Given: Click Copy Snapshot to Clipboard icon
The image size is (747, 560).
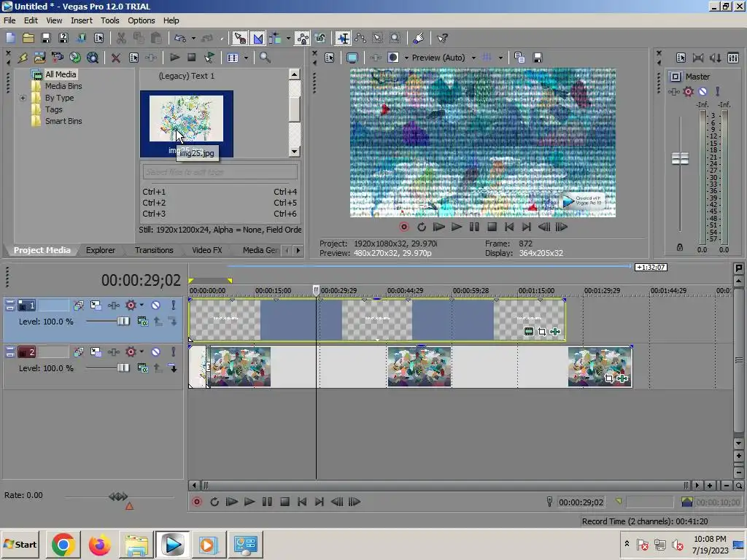Looking at the screenshot, I should [x=519, y=58].
